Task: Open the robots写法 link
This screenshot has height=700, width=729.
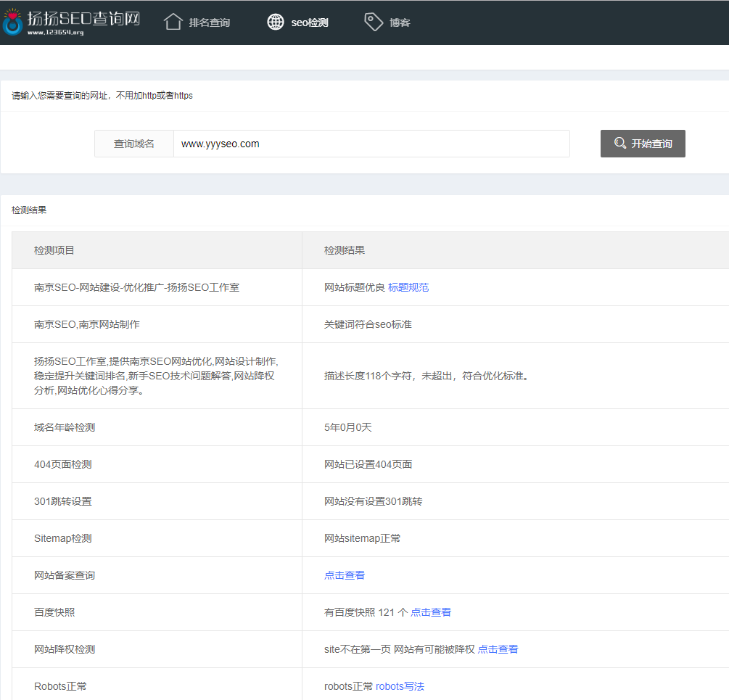Action: coord(400,685)
